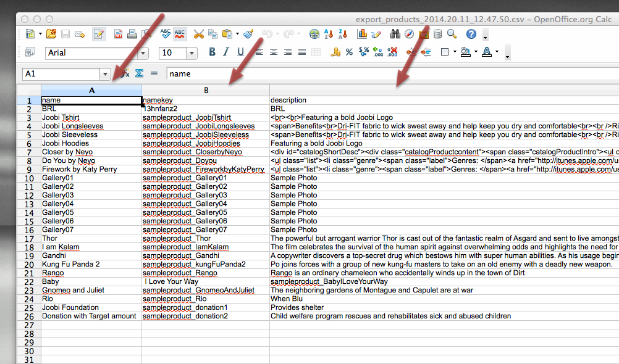Open the Navigator compass icon
The width and height of the screenshot is (619, 364).
[410, 35]
